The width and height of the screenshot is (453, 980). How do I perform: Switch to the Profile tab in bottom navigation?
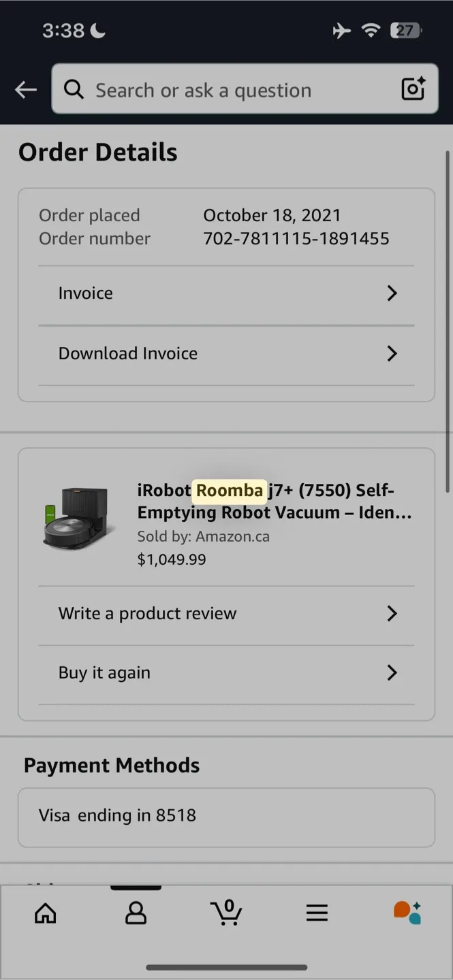136,913
